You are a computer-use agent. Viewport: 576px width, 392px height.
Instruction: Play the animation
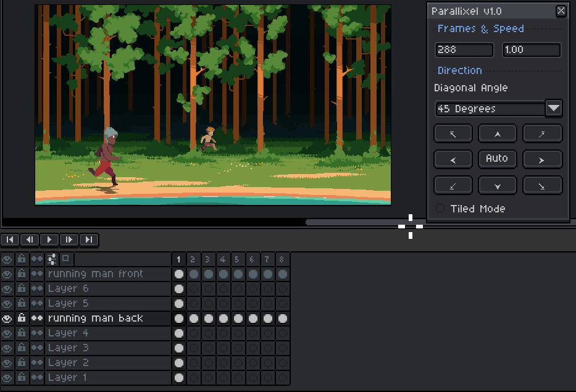(x=49, y=240)
